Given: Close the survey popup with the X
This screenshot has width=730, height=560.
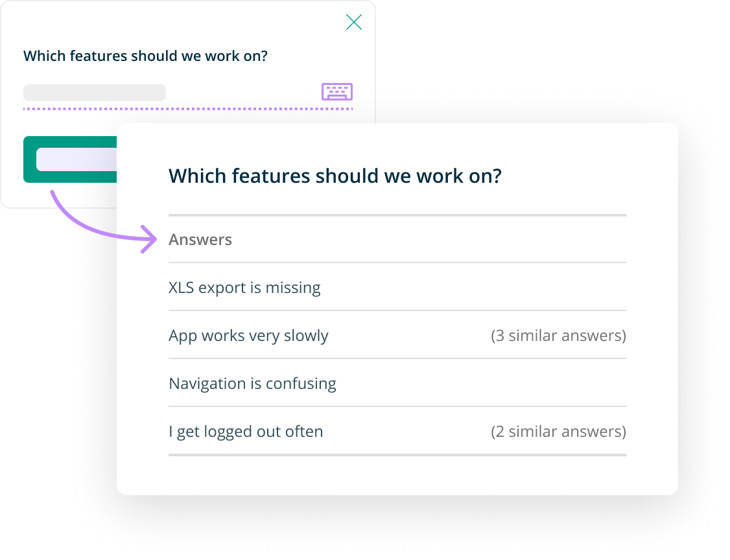Looking at the screenshot, I should 354,22.
